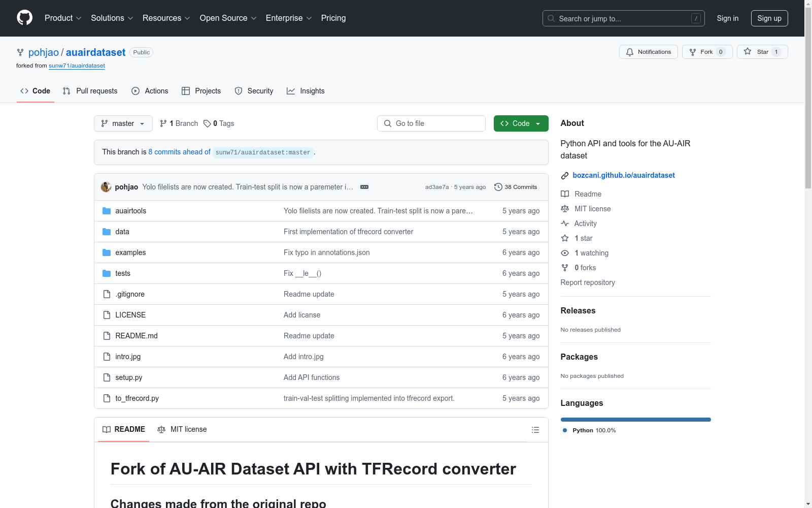The height and width of the screenshot is (508, 812).
Task: Switch to the Projects tab
Action: click(201, 91)
